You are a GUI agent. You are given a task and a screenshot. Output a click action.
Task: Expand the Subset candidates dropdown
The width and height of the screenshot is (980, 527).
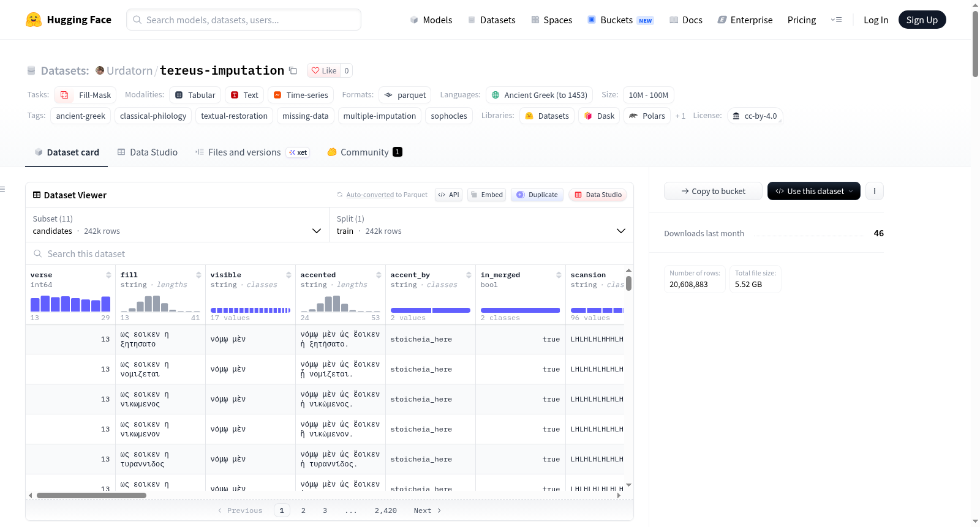[178, 225]
